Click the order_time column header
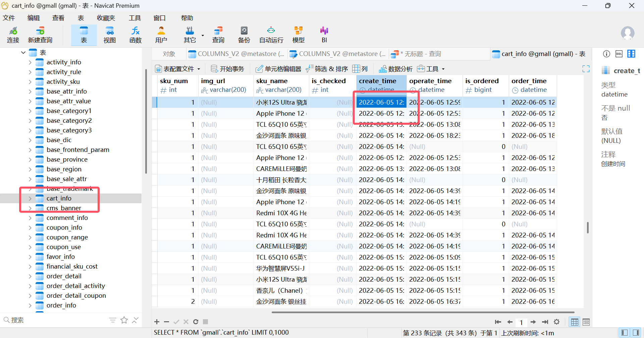Screen dimensions: 644x338 tap(533, 86)
